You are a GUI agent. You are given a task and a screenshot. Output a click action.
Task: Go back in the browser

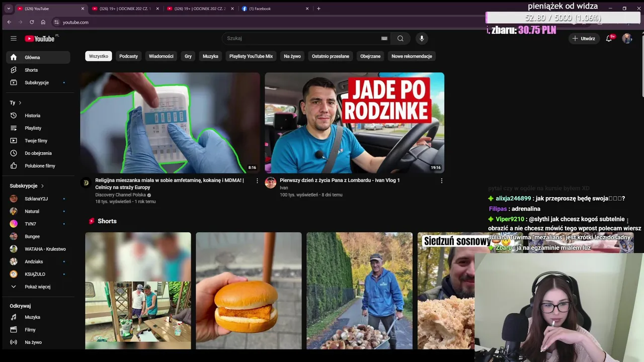pyautogui.click(x=9, y=22)
